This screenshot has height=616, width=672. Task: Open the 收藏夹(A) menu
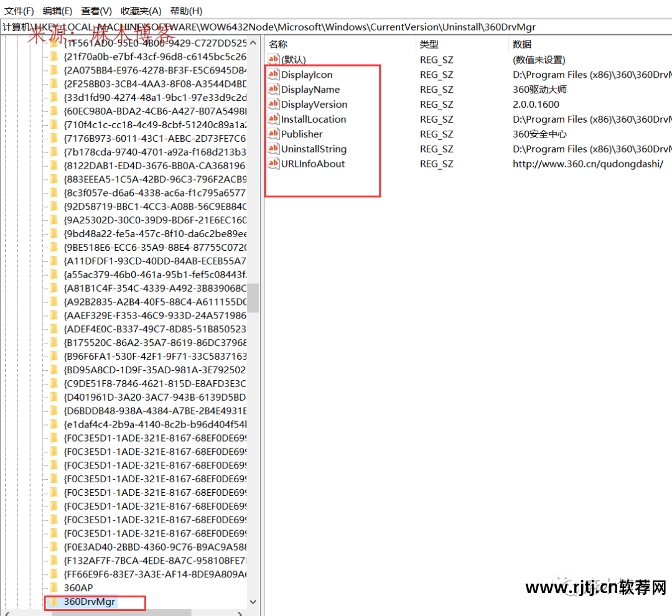click(x=141, y=11)
